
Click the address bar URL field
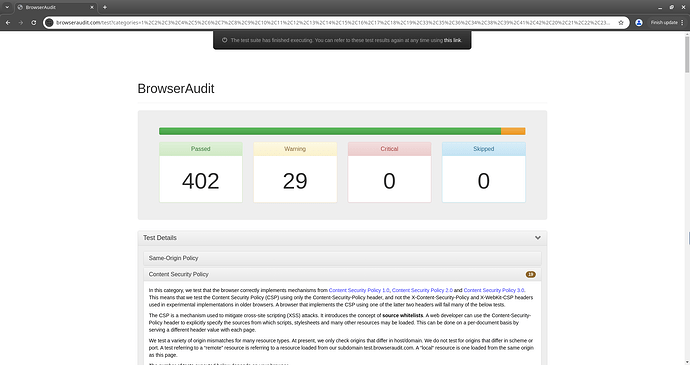pos(333,22)
